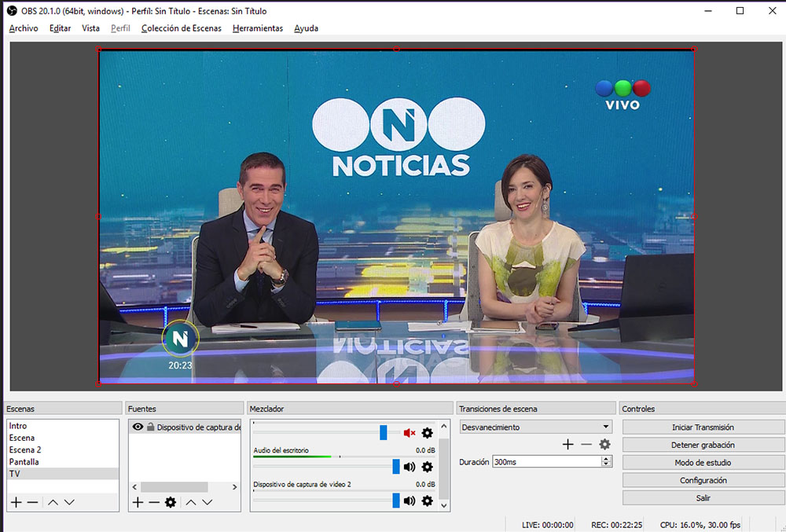Open transition properties gear icon
This screenshot has width=786, height=532.
[x=605, y=444]
